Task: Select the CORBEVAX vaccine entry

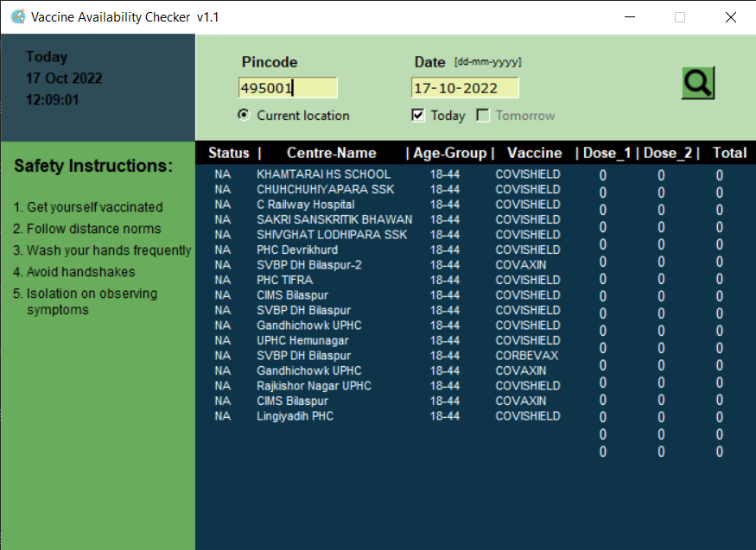Action: click(x=526, y=355)
